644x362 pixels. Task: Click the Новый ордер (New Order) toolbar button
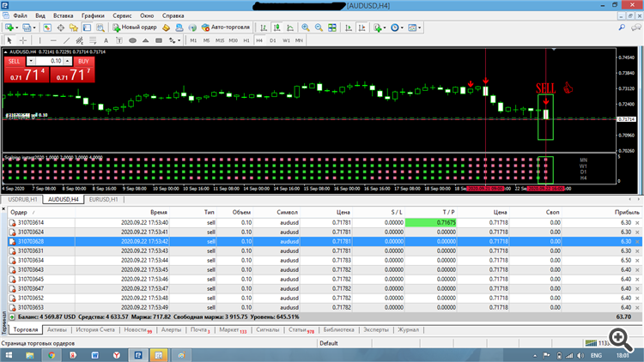[x=138, y=27]
